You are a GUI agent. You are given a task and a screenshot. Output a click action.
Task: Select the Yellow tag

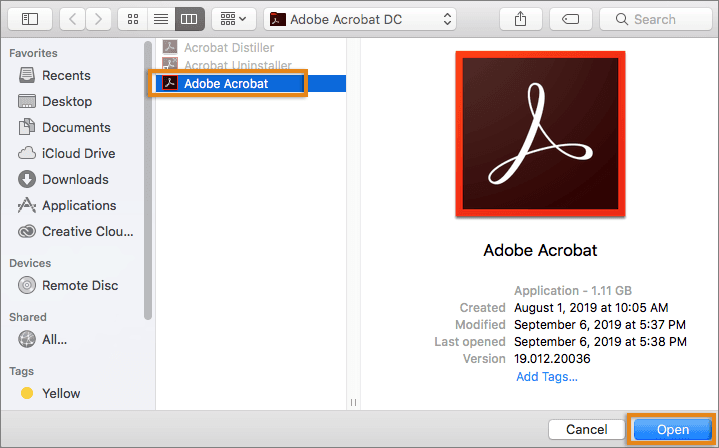coord(61,393)
